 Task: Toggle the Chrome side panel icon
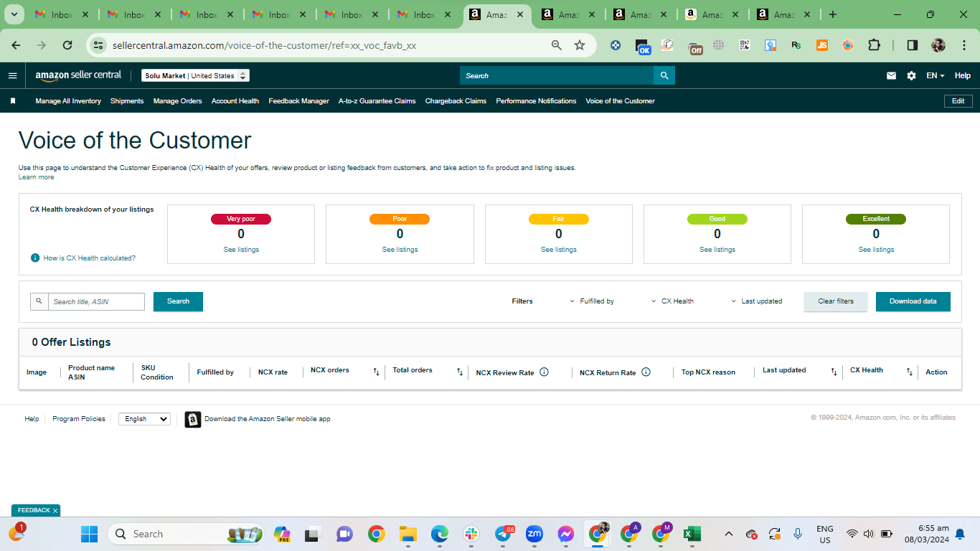[913, 45]
